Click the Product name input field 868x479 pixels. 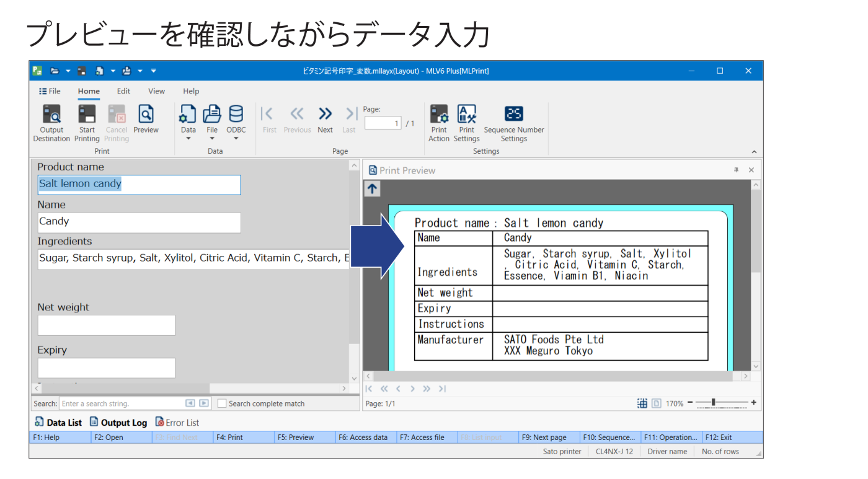(x=139, y=185)
